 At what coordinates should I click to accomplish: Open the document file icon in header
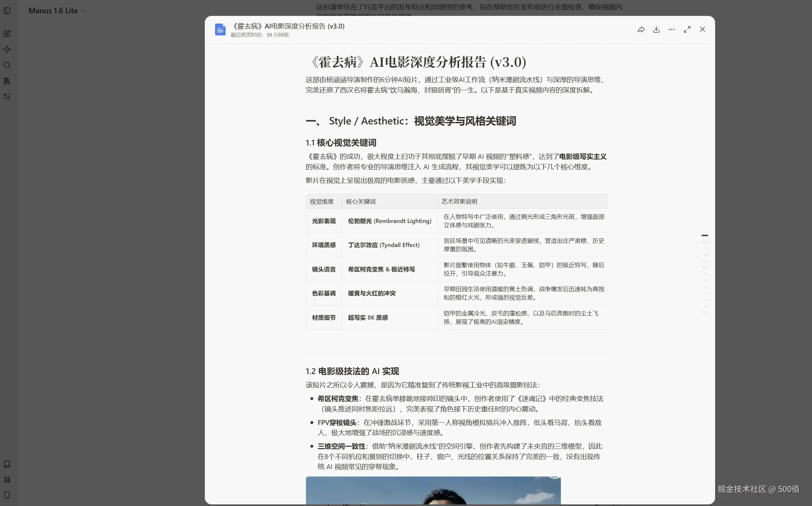[x=220, y=29]
